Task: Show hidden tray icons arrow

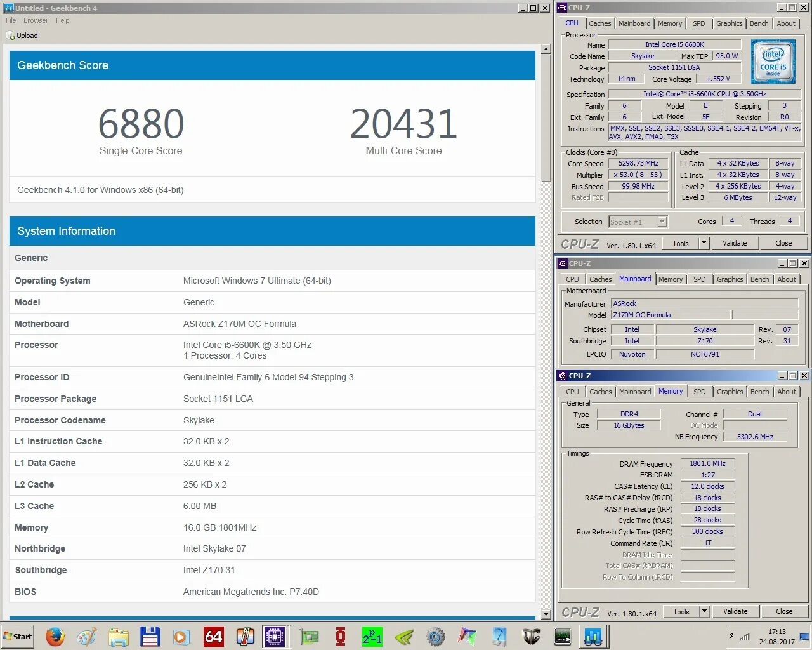Action: 731,635
